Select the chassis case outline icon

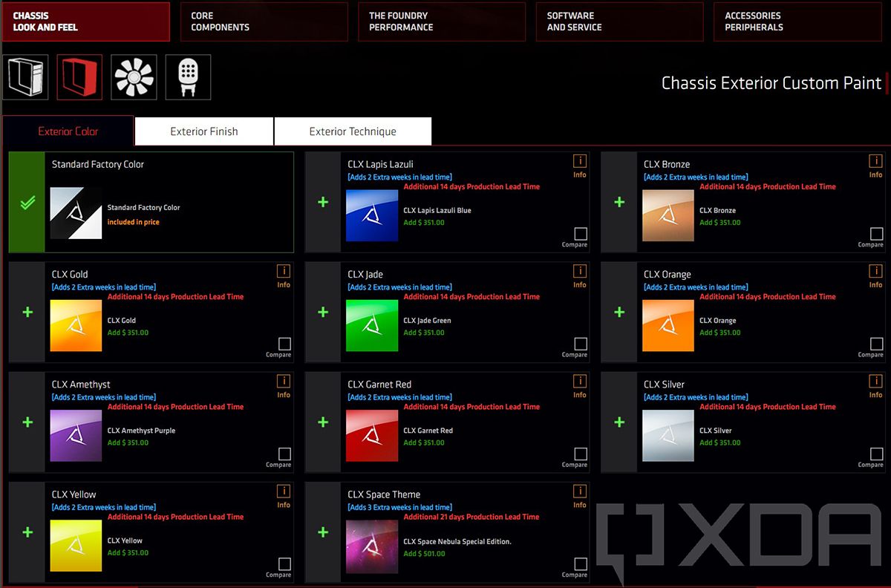coord(25,77)
